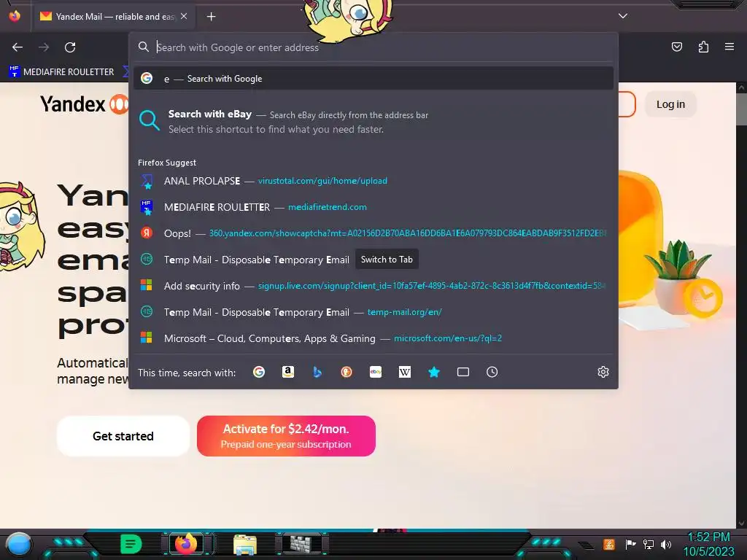Click the Switch to Tab button
The width and height of the screenshot is (747, 560).
pyautogui.click(x=387, y=260)
